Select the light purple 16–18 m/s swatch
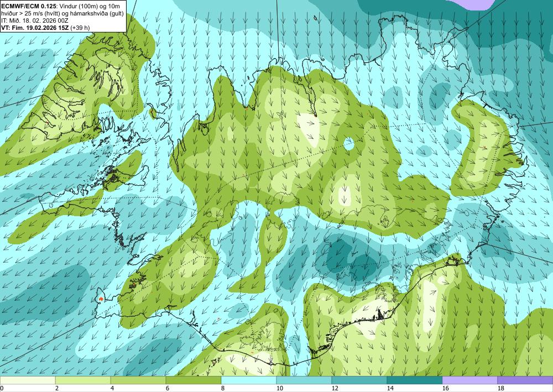The width and height of the screenshot is (553, 392). tap(469, 380)
